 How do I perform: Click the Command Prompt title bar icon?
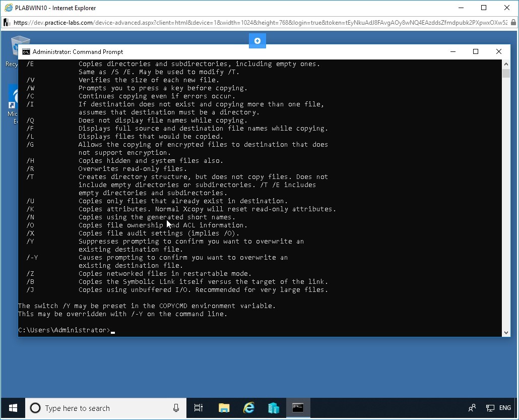[26, 52]
